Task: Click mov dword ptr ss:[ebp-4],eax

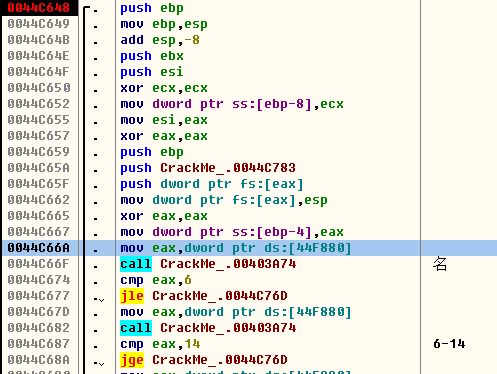Action: pos(232,232)
